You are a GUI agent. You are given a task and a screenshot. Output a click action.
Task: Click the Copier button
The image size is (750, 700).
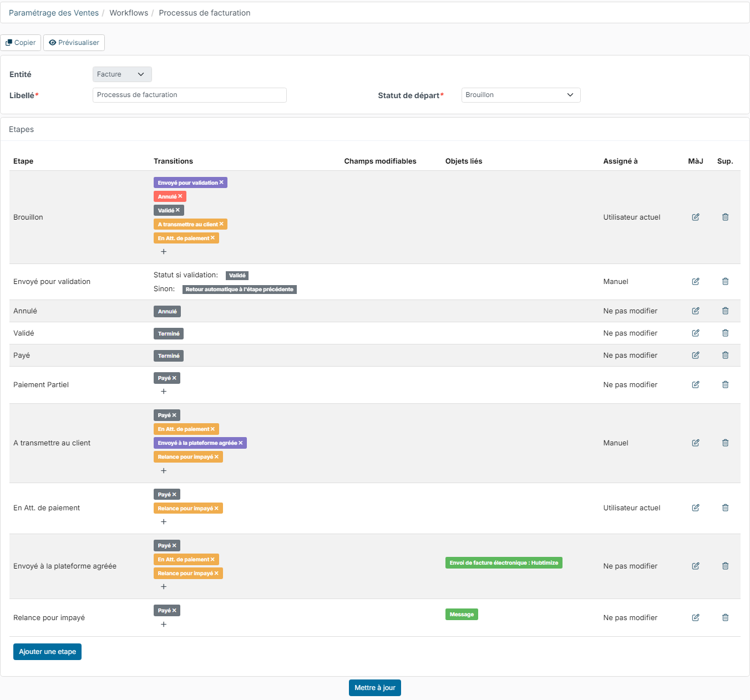(21, 43)
